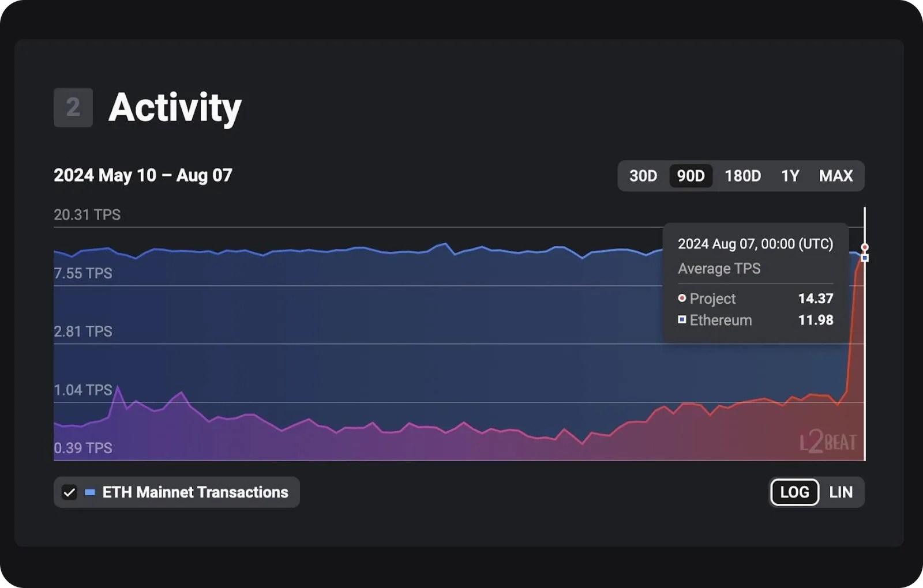Click the Ethereum label in tooltip

tap(721, 320)
